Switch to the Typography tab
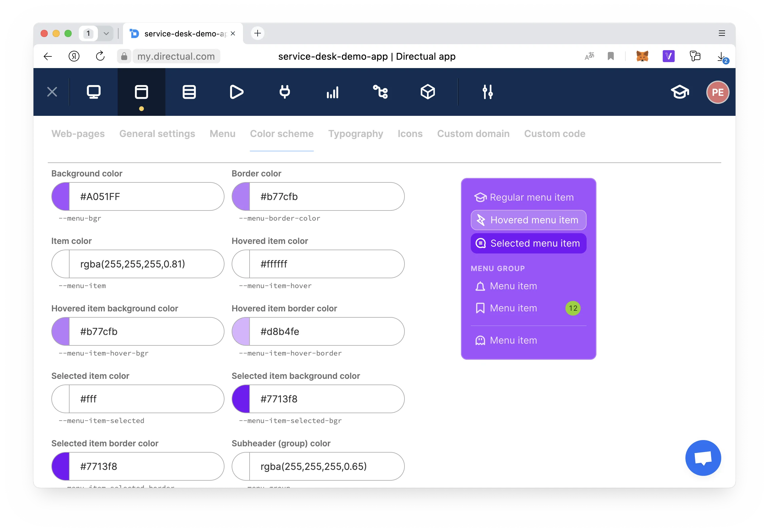 coord(355,134)
